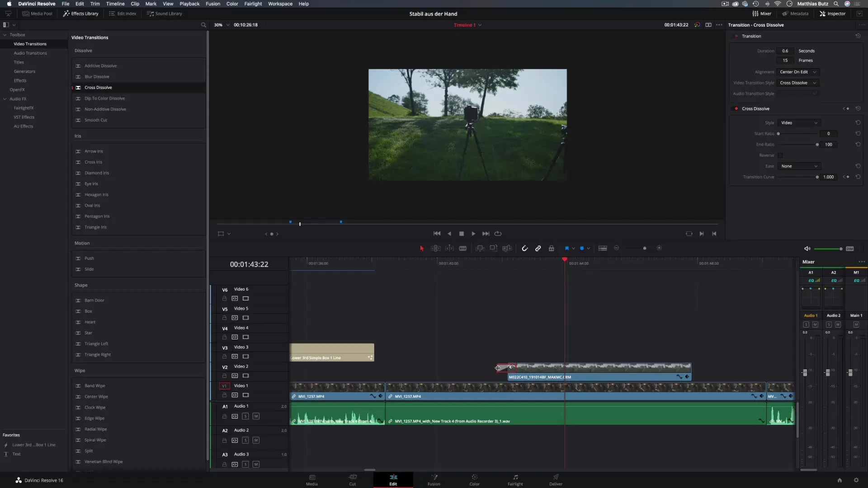Image resolution: width=868 pixels, height=488 pixels.
Task: Select the arrow Selection Mode tool
Action: click(x=422, y=248)
